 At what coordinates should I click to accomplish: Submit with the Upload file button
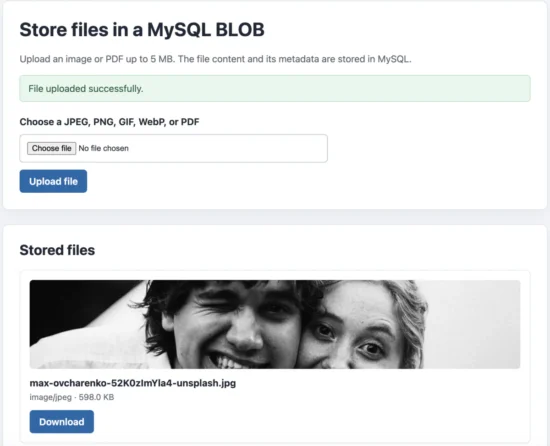pyautogui.click(x=53, y=181)
